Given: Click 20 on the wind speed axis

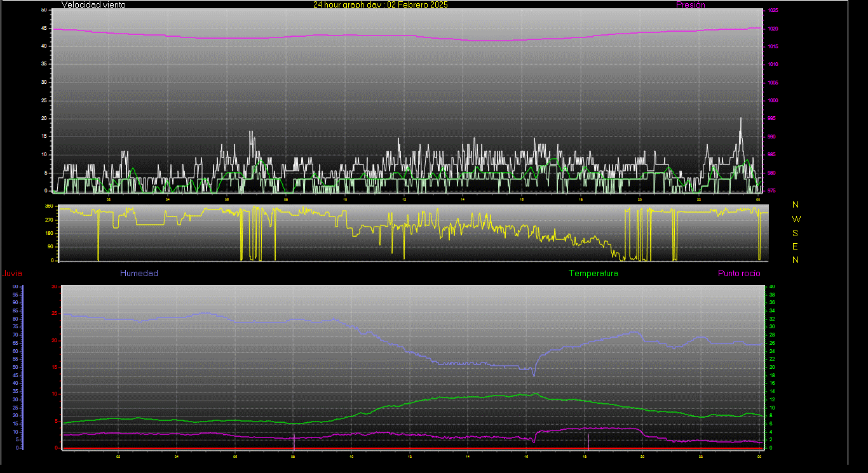Looking at the screenshot, I should tap(44, 118).
